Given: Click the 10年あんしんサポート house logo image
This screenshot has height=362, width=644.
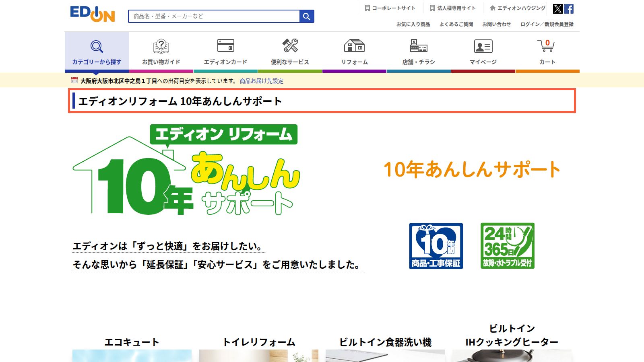Looking at the screenshot, I should pyautogui.click(x=186, y=170).
